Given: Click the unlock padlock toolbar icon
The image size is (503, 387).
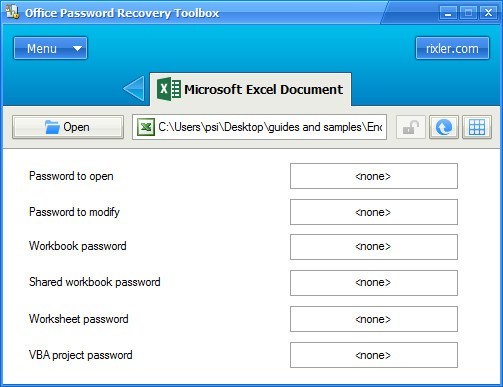Looking at the screenshot, I should click(x=411, y=127).
